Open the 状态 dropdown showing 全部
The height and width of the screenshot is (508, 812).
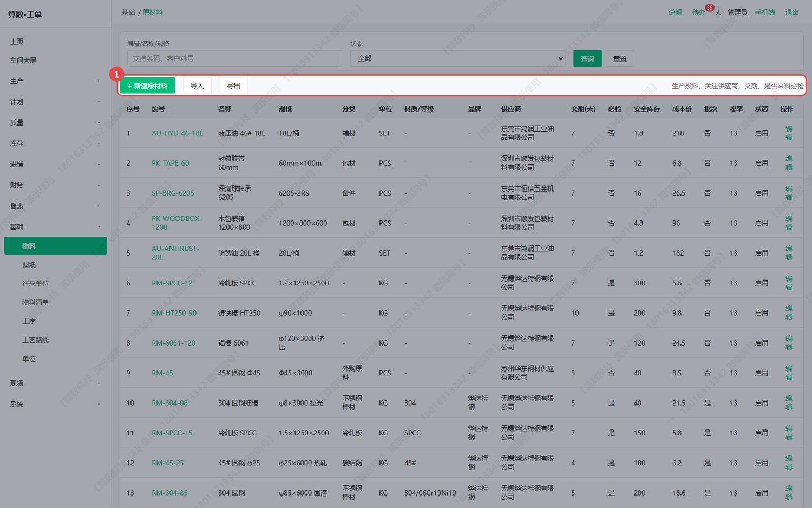coord(458,58)
